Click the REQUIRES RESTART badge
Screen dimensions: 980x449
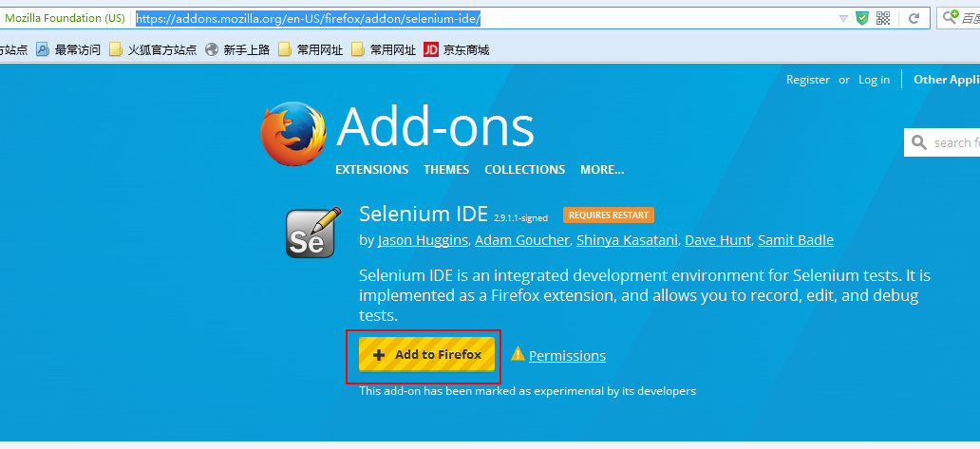coord(609,215)
